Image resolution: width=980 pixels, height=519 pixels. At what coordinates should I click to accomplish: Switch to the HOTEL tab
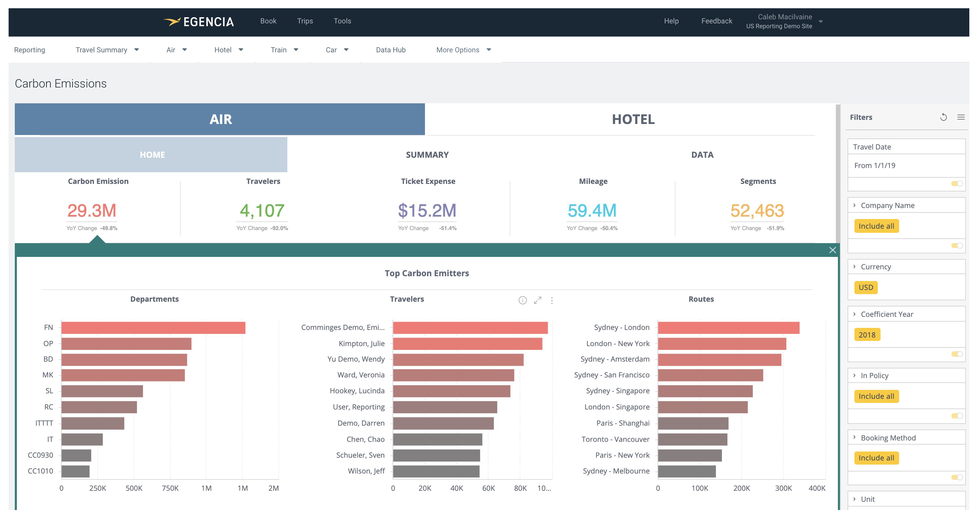633,119
